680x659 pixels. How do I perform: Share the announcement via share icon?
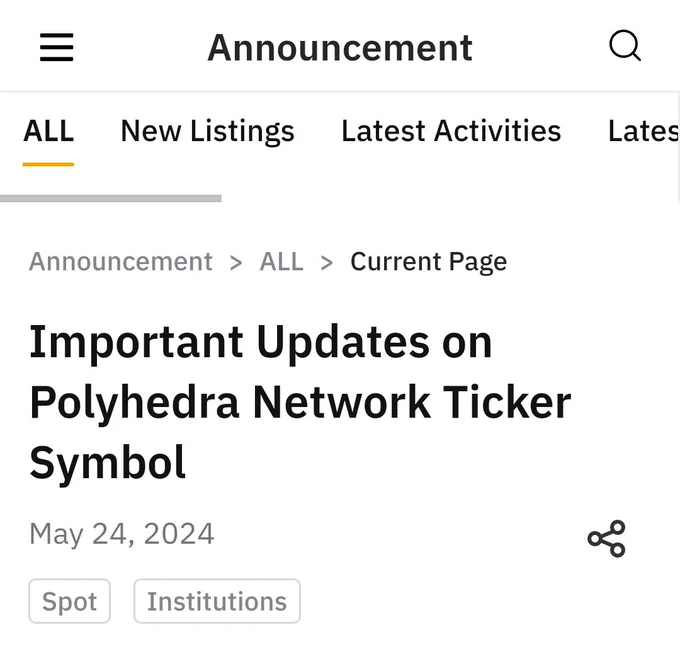tap(606, 538)
